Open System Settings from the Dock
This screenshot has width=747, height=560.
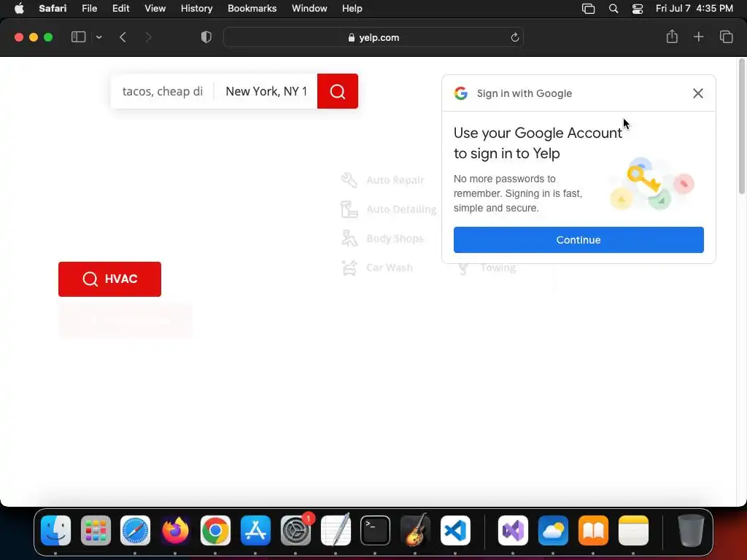[x=295, y=530]
